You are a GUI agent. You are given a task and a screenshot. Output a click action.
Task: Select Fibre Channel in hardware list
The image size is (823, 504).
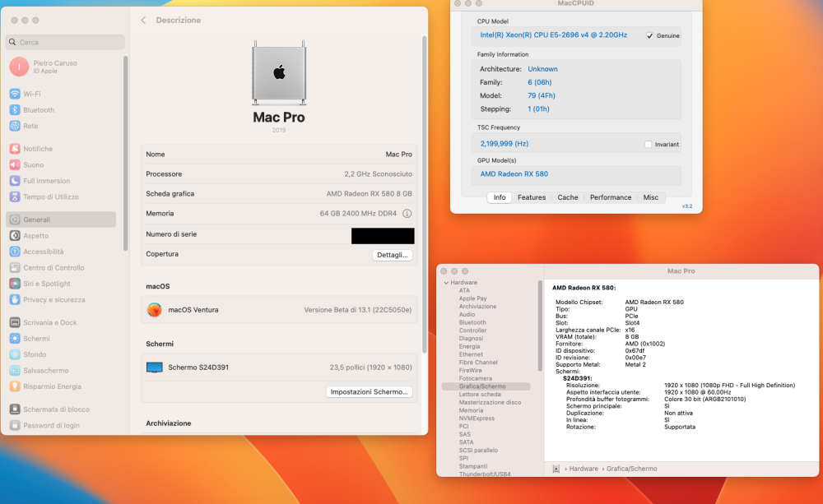pos(477,363)
